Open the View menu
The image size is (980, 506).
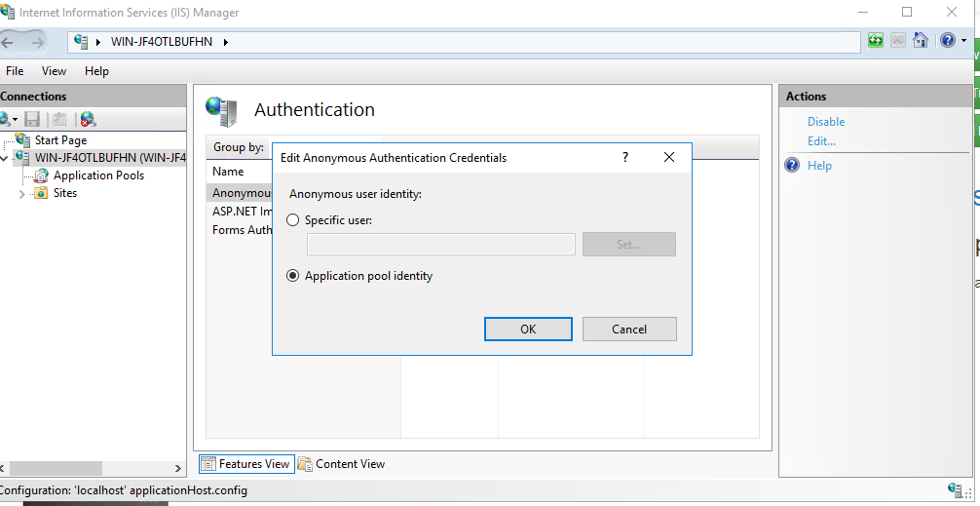click(54, 71)
